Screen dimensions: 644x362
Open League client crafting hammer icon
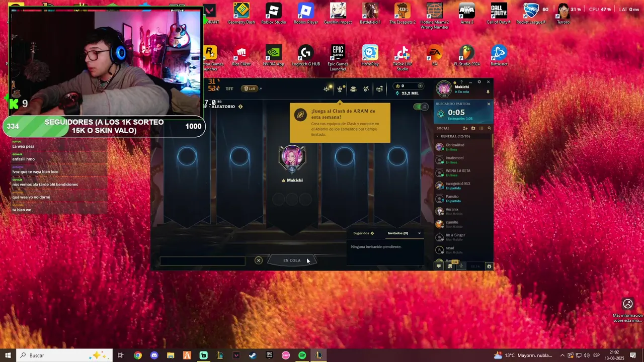(366, 89)
